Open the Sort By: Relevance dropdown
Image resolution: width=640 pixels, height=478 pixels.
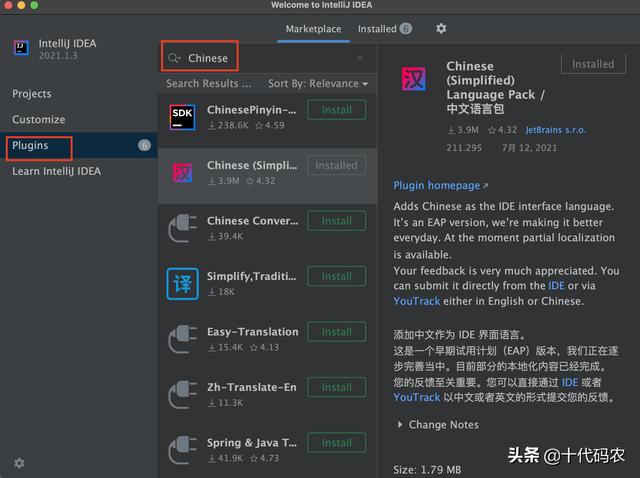[x=318, y=84]
